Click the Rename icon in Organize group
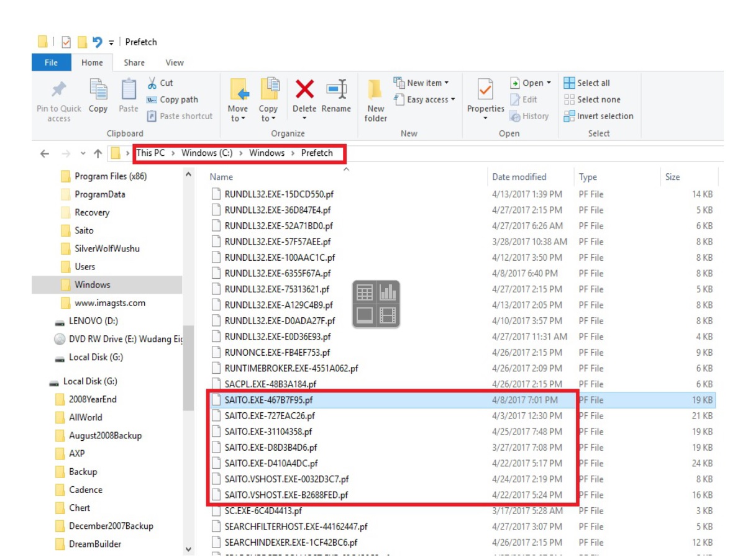This screenshot has height=560, width=748. [x=336, y=89]
